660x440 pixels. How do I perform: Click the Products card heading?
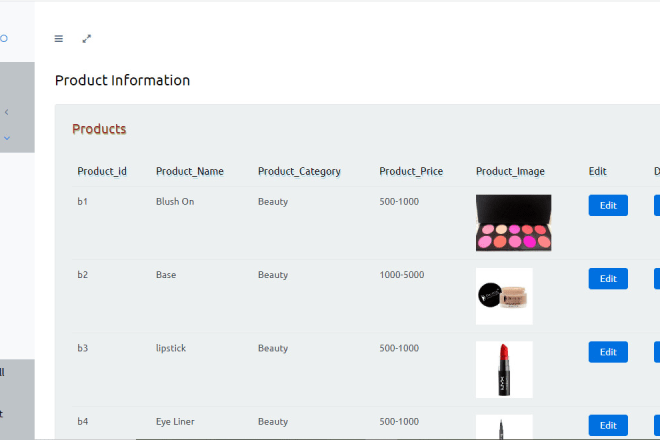pyautogui.click(x=99, y=129)
